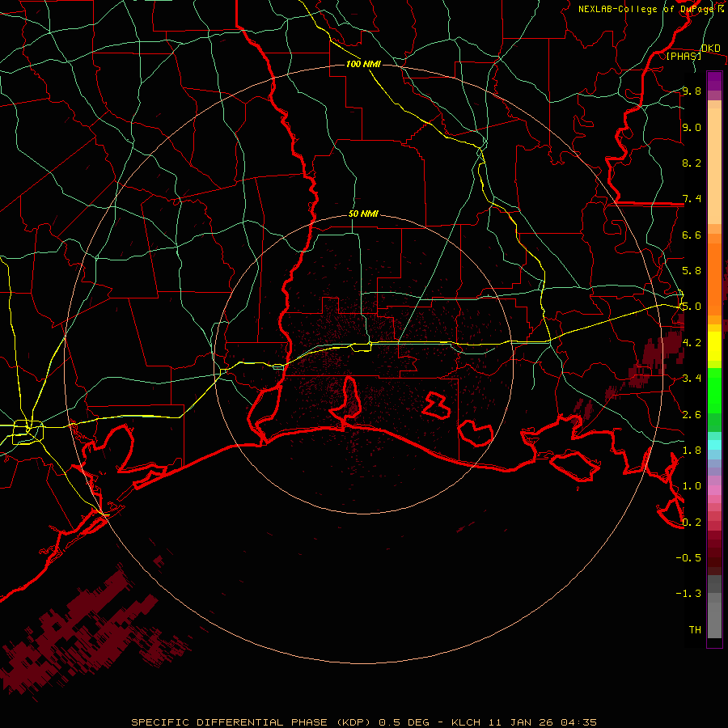Click the -1.3 value on the color scale
728x728 pixels.
point(688,594)
